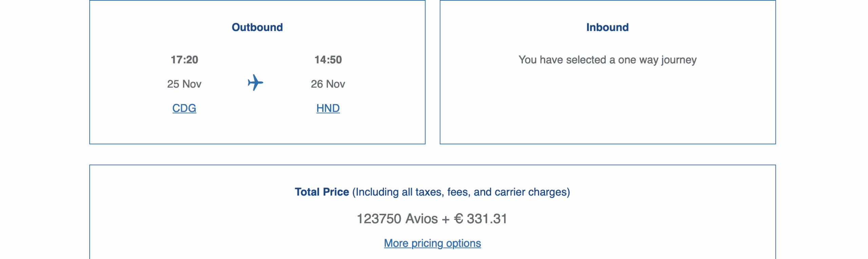
Task: Select the 14:50 arrival time
Action: click(x=328, y=60)
